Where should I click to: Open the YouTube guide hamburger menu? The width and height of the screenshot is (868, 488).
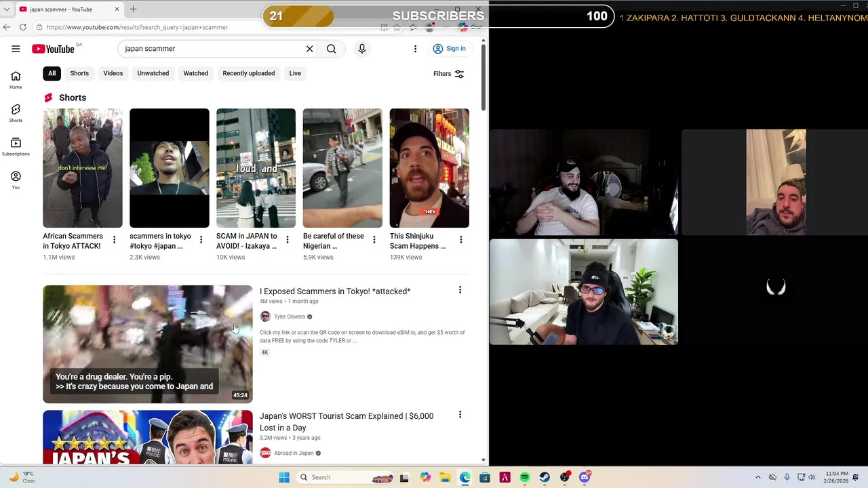point(16,49)
